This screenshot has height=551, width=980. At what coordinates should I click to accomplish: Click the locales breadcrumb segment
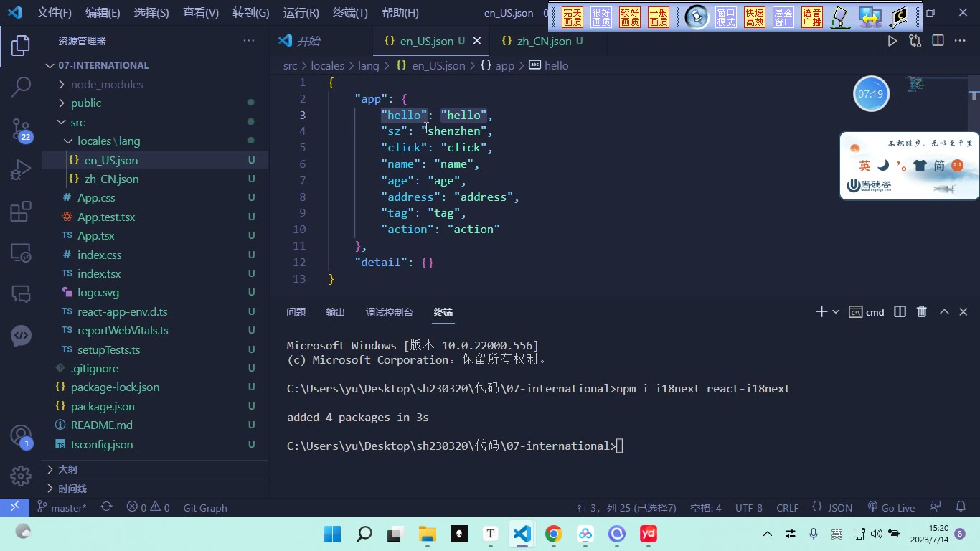pyautogui.click(x=328, y=65)
